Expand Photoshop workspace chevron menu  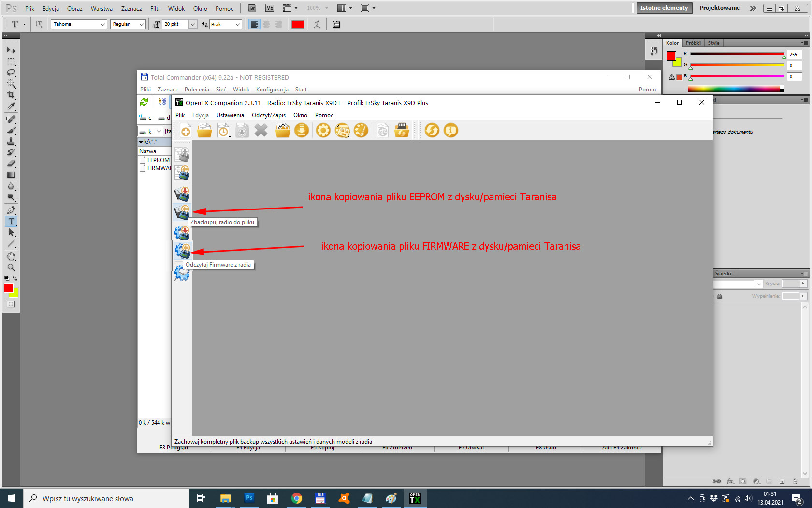pyautogui.click(x=753, y=8)
